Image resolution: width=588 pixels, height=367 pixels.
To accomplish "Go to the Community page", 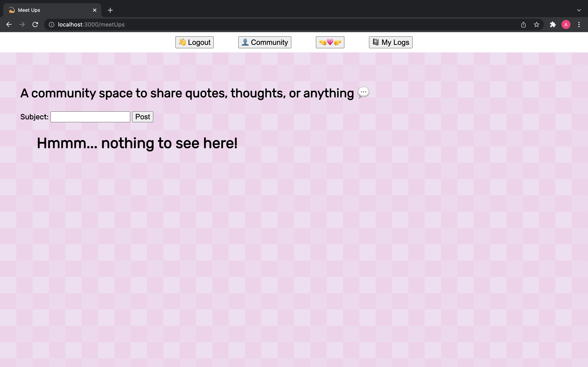I will tap(264, 42).
